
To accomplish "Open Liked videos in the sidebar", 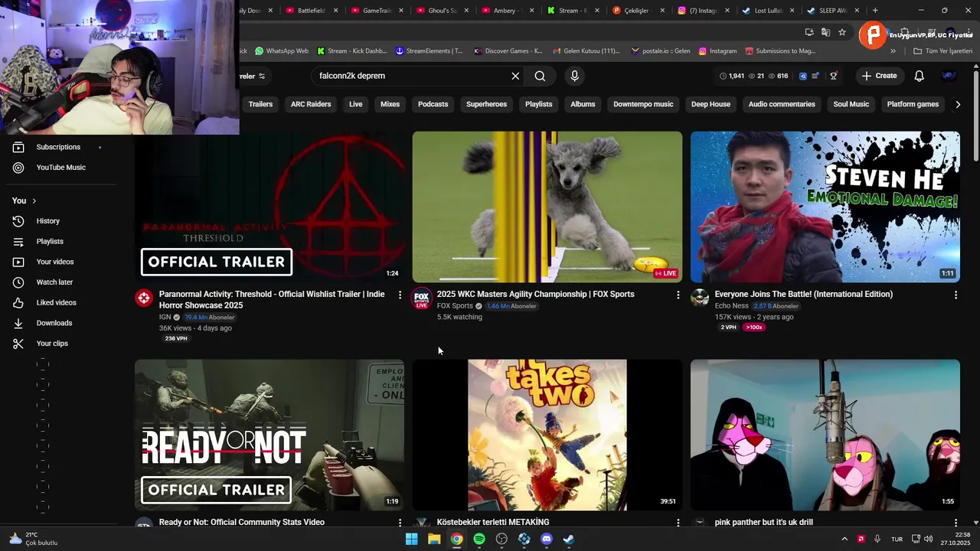I will point(56,302).
